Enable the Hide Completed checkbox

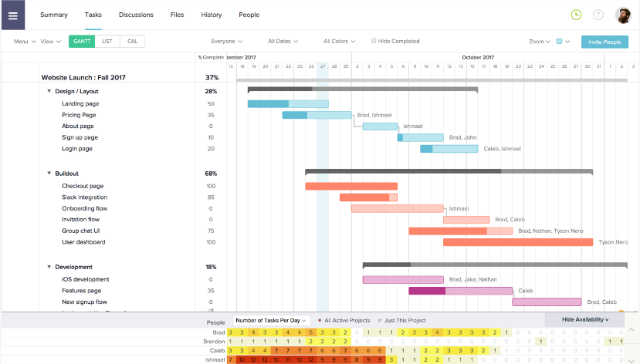click(374, 41)
